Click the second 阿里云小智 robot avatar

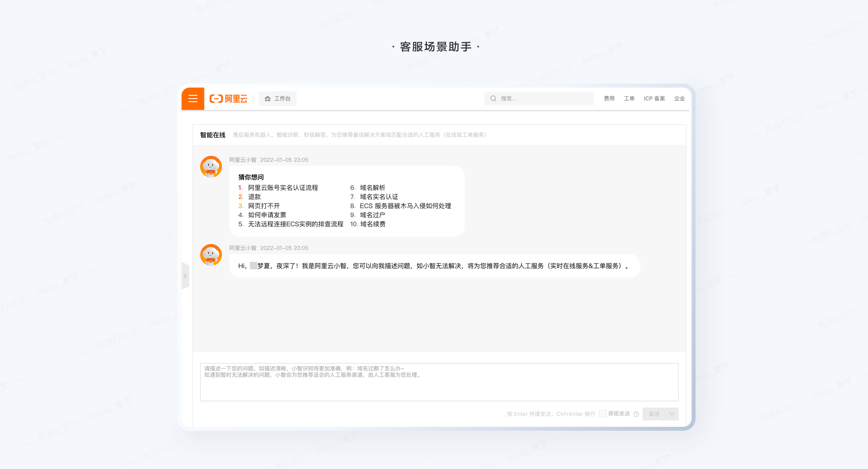click(x=211, y=255)
